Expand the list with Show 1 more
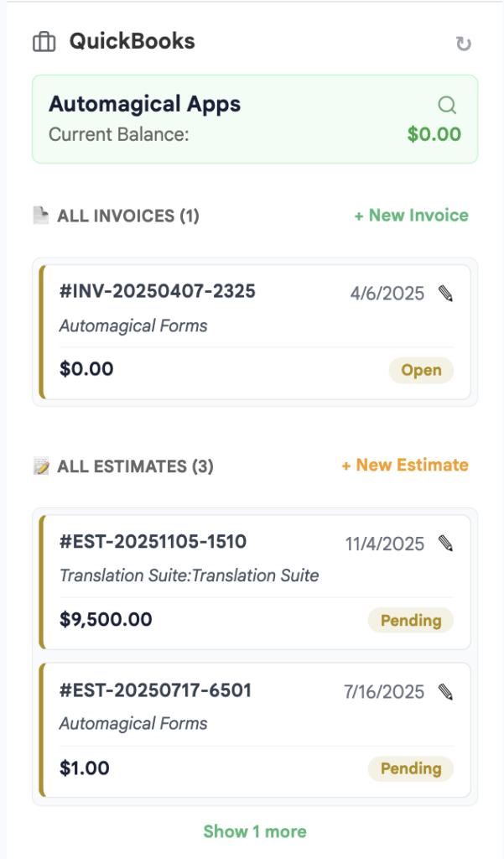504x859 pixels. tap(255, 831)
